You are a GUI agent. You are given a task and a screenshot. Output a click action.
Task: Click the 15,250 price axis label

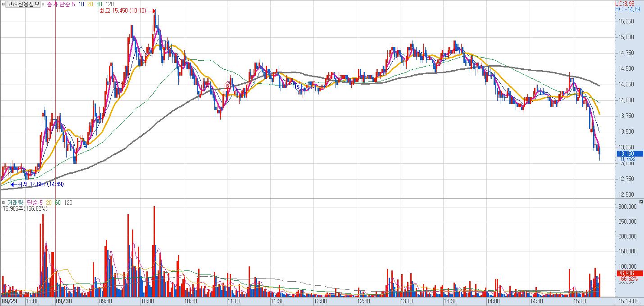(x=627, y=21)
